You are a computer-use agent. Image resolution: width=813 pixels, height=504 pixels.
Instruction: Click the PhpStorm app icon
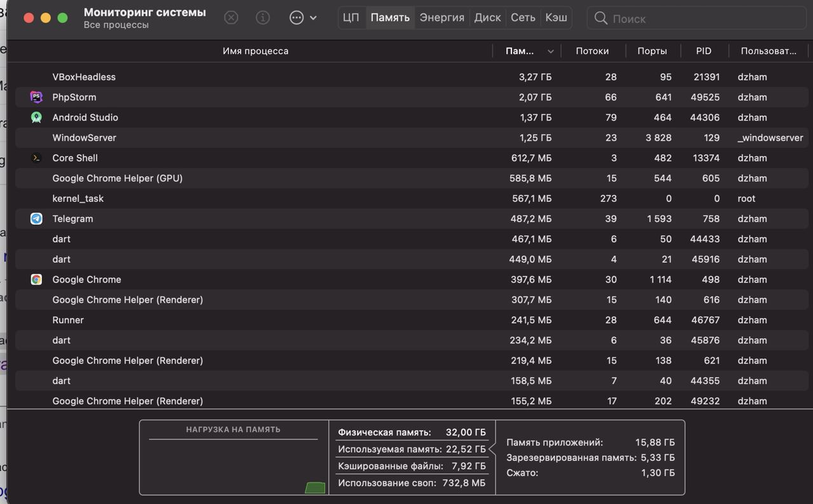36,97
